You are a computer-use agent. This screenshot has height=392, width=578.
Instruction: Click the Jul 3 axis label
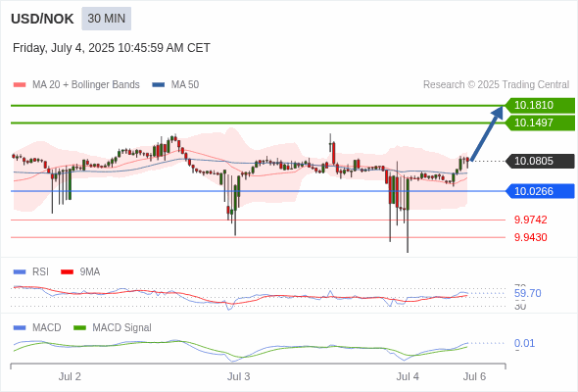tap(238, 376)
